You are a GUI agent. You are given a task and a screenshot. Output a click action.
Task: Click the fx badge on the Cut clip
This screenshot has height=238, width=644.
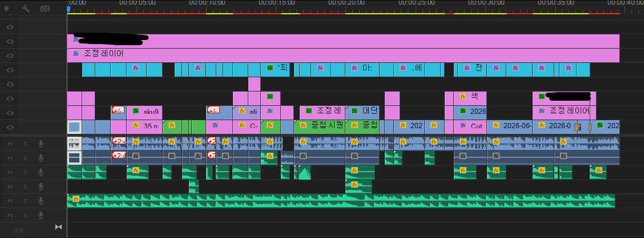(463, 126)
